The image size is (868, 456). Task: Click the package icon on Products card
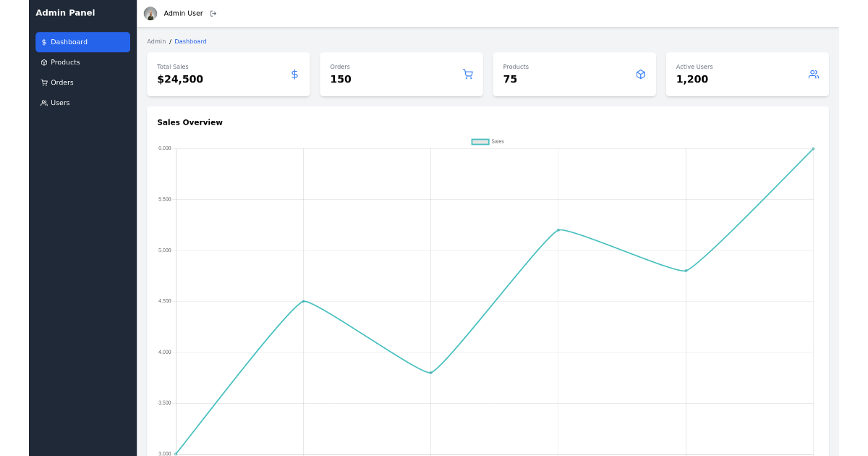tap(640, 74)
